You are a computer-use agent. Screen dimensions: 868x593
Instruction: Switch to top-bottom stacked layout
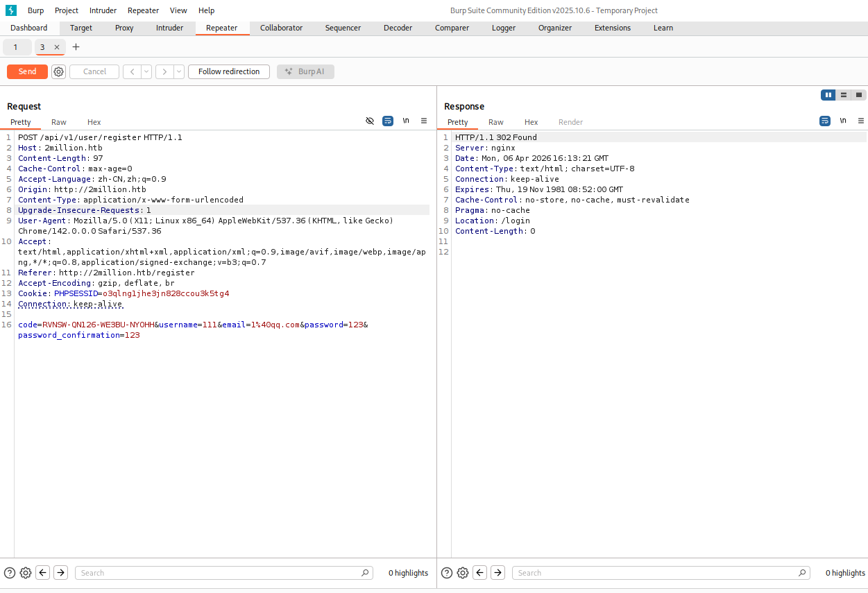[844, 95]
